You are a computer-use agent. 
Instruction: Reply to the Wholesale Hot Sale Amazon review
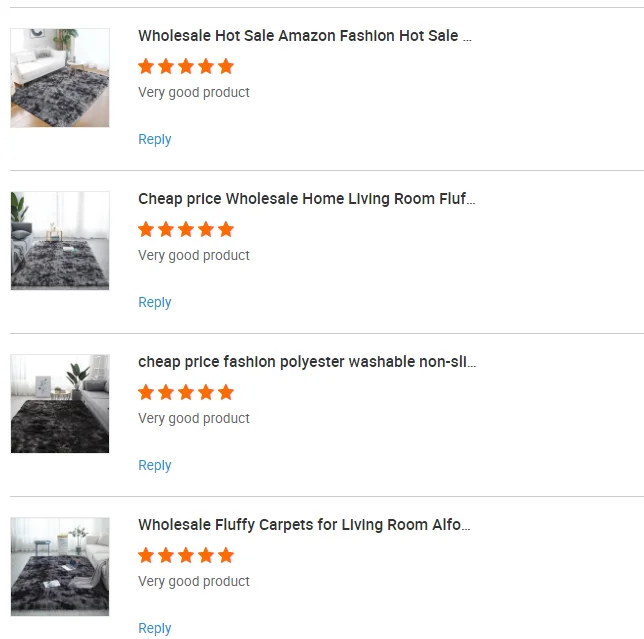coord(155,140)
